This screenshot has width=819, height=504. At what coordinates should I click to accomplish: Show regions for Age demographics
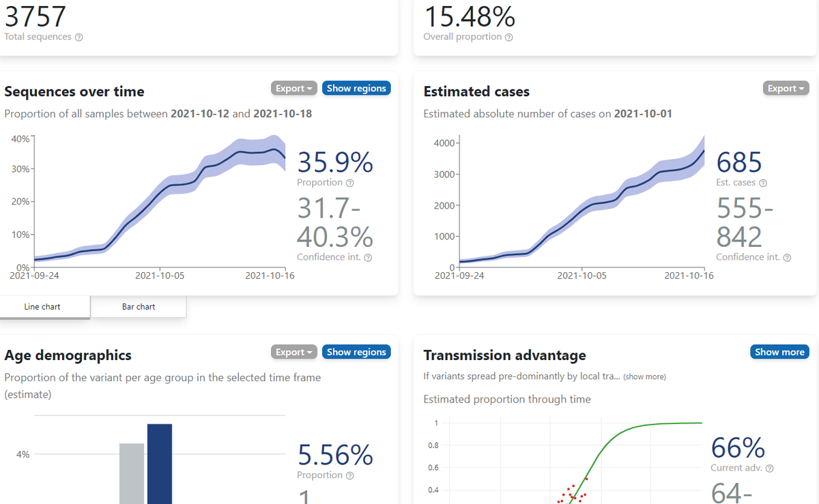[356, 352]
